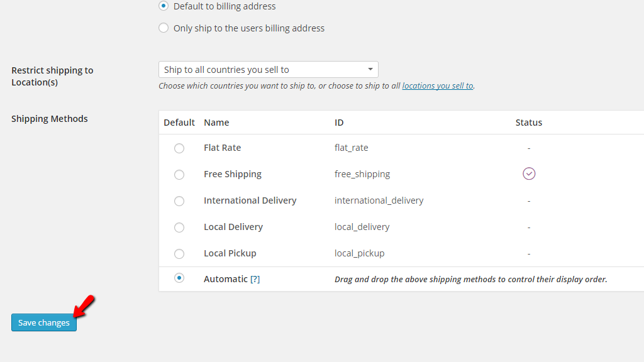Select "Default to billing address" option
Viewport: 644px width, 362px height.
pos(164,6)
